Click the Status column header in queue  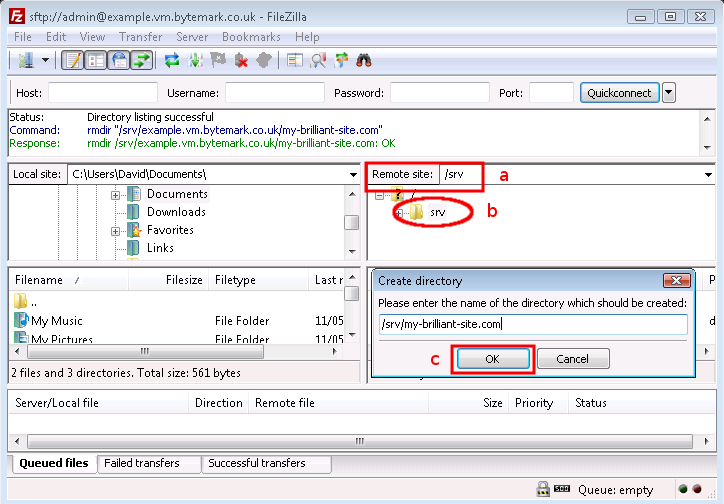tap(642, 402)
